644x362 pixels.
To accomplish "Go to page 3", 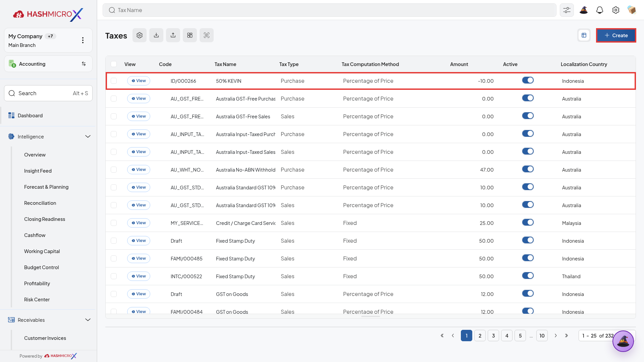I will pyautogui.click(x=493, y=336).
